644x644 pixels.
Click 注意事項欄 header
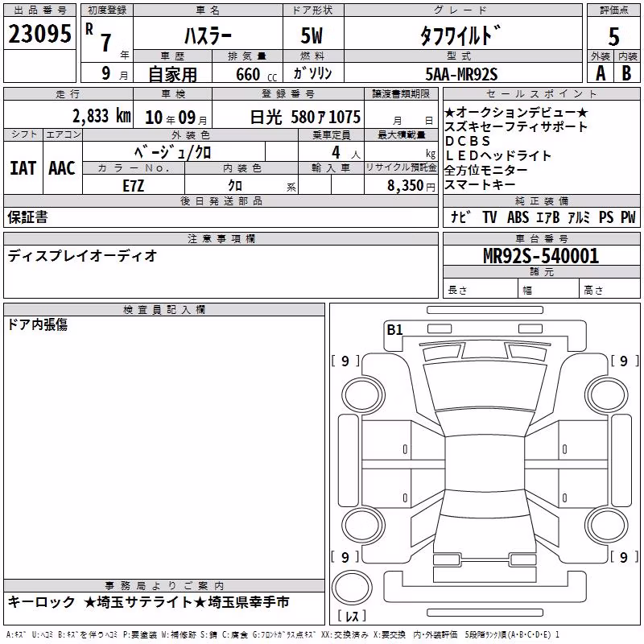pyautogui.click(x=221, y=239)
